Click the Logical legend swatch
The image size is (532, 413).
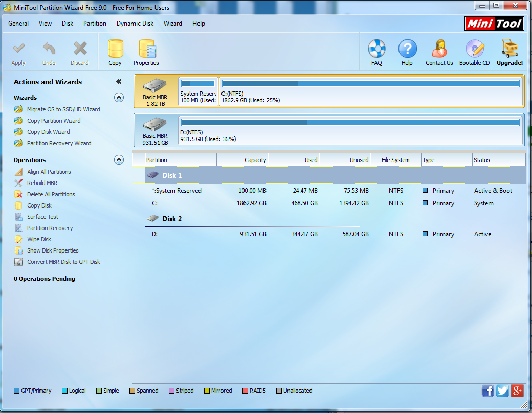coord(64,391)
